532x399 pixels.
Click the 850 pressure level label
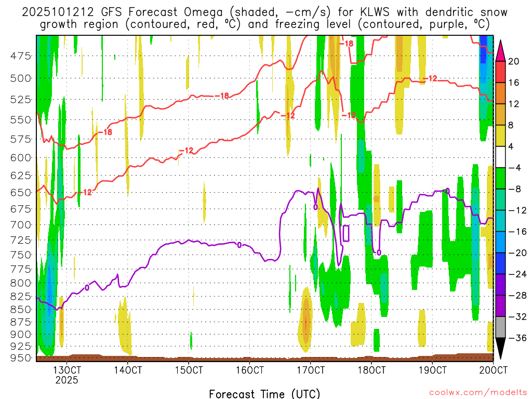click(x=21, y=309)
